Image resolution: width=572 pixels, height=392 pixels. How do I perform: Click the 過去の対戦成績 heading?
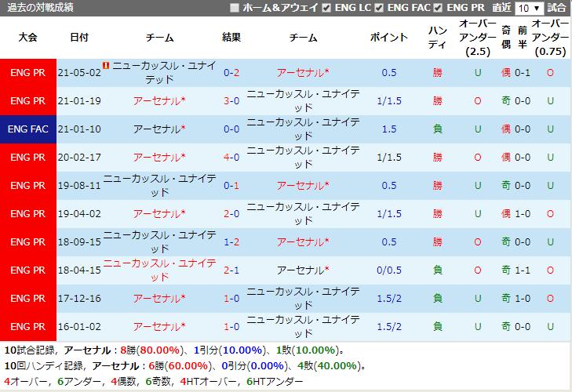tap(41, 7)
